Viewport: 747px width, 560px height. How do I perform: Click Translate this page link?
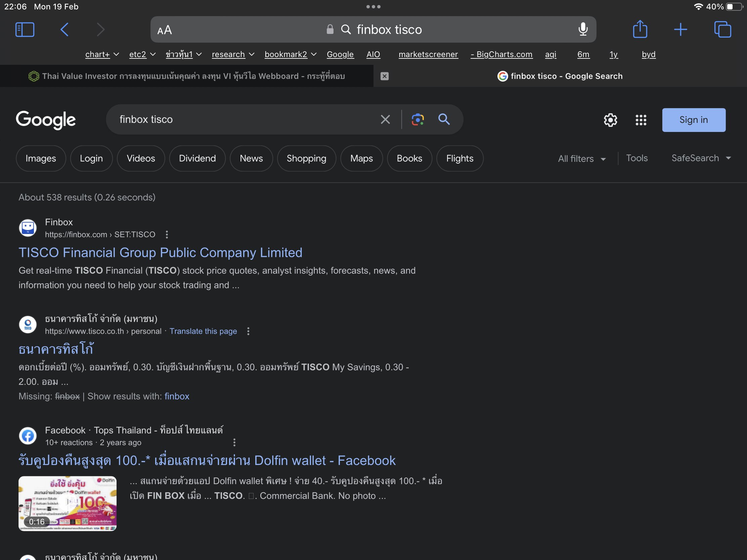(203, 331)
